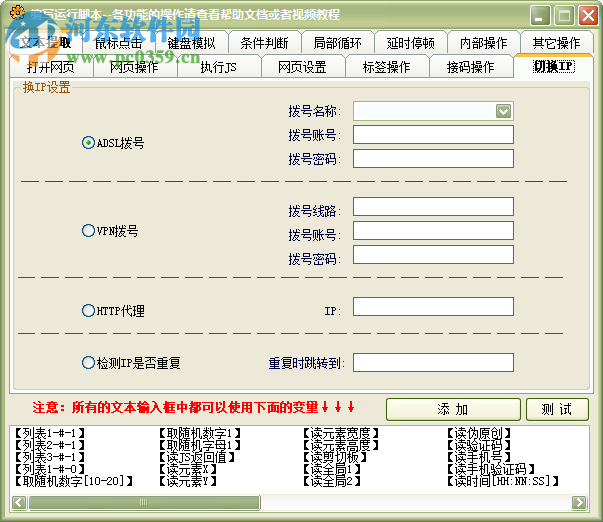
Task: Select the 接码操作 sub-tab
Action: [471, 67]
